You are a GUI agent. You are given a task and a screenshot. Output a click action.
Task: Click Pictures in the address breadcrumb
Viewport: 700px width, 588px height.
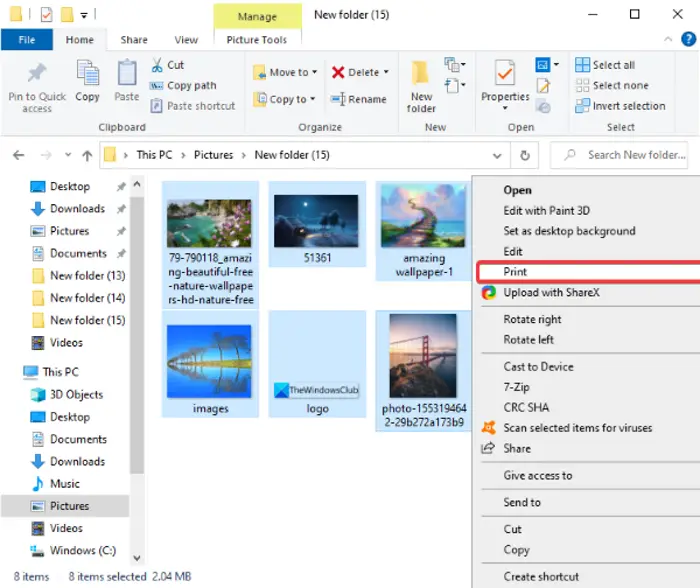[x=213, y=155]
